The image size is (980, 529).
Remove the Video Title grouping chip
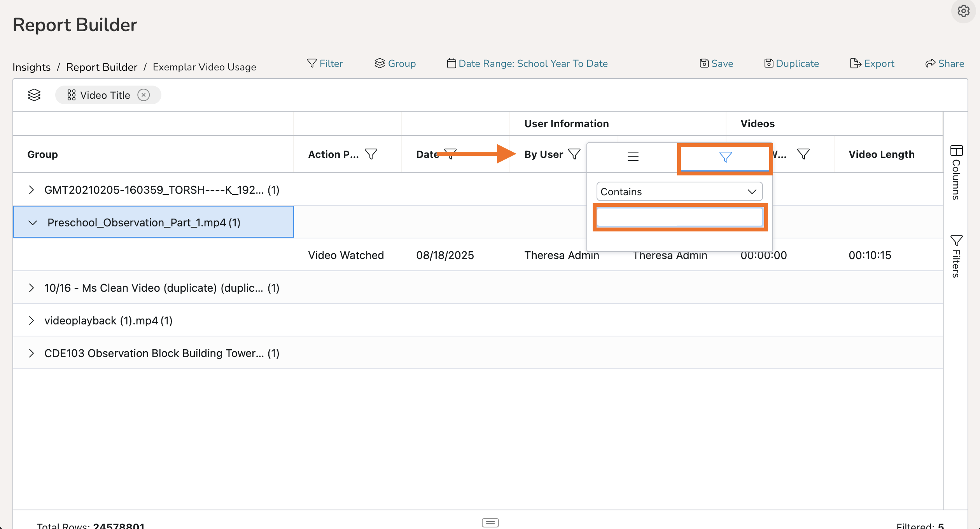pyautogui.click(x=143, y=95)
